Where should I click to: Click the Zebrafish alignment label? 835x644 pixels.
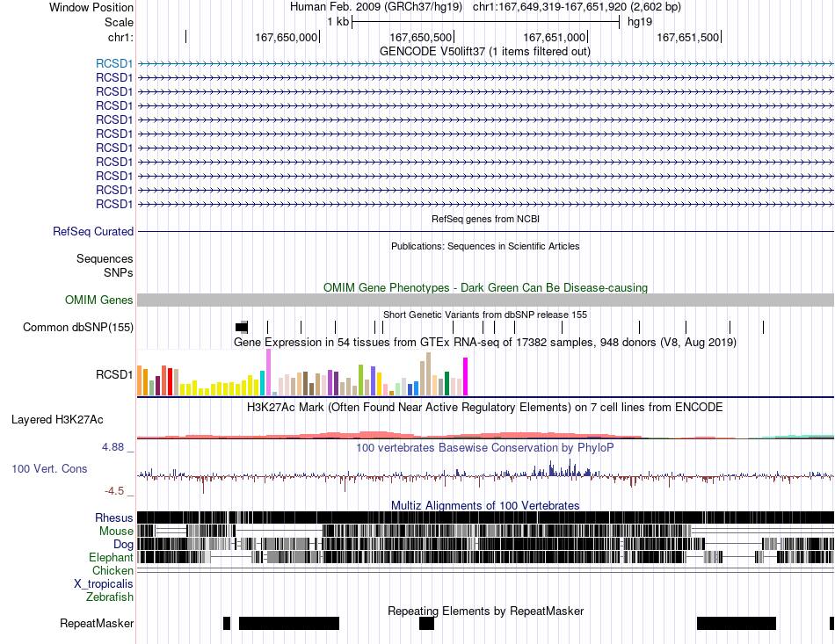click(110, 597)
